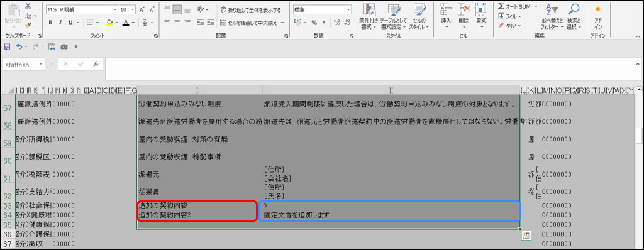The width and height of the screenshot is (644, 250).
Task: Apply the black font color A
Action: (126, 23)
